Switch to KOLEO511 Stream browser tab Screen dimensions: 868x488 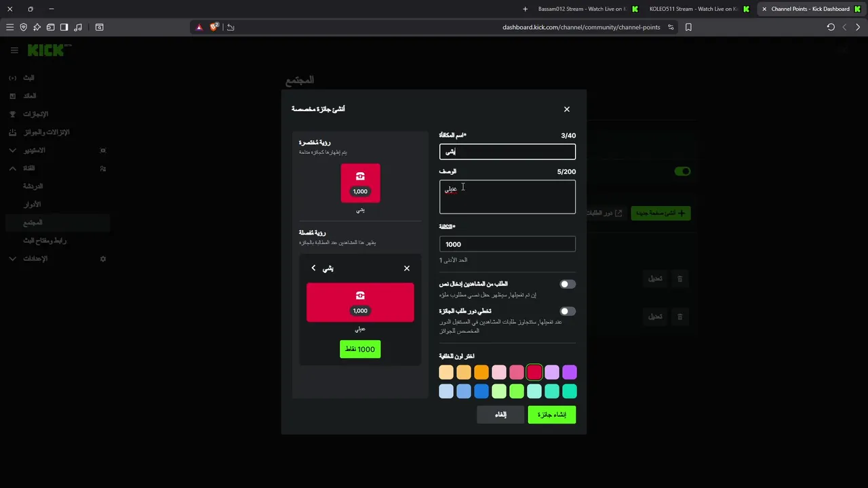point(698,9)
